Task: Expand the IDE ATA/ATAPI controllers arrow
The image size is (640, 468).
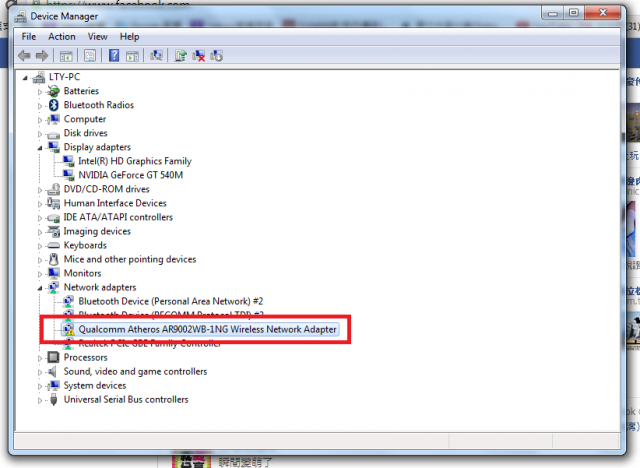Action: [40, 218]
